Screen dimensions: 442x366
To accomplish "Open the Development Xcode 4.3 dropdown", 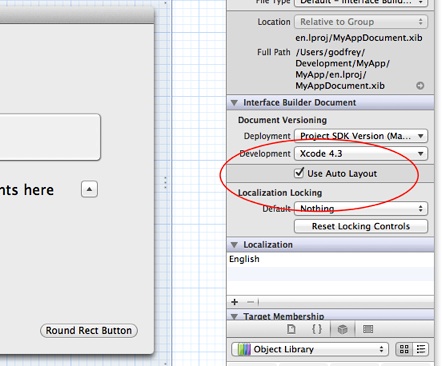I will pyautogui.click(x=361, y=154).
